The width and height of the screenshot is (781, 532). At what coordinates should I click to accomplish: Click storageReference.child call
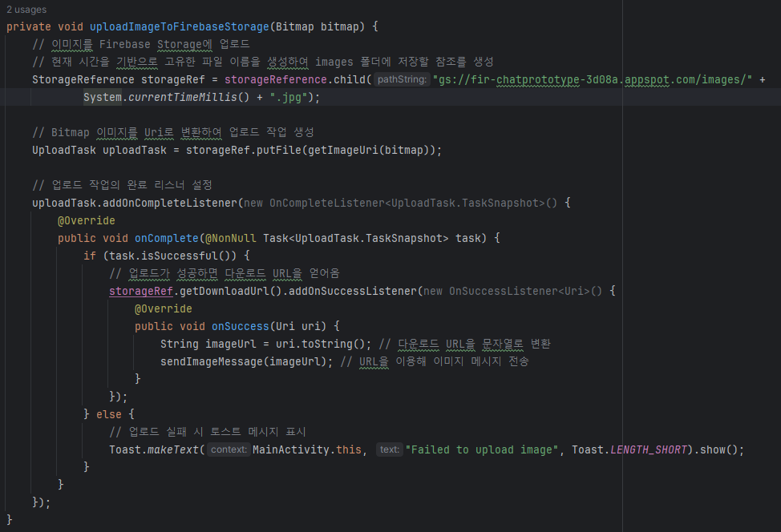point(295,79)
